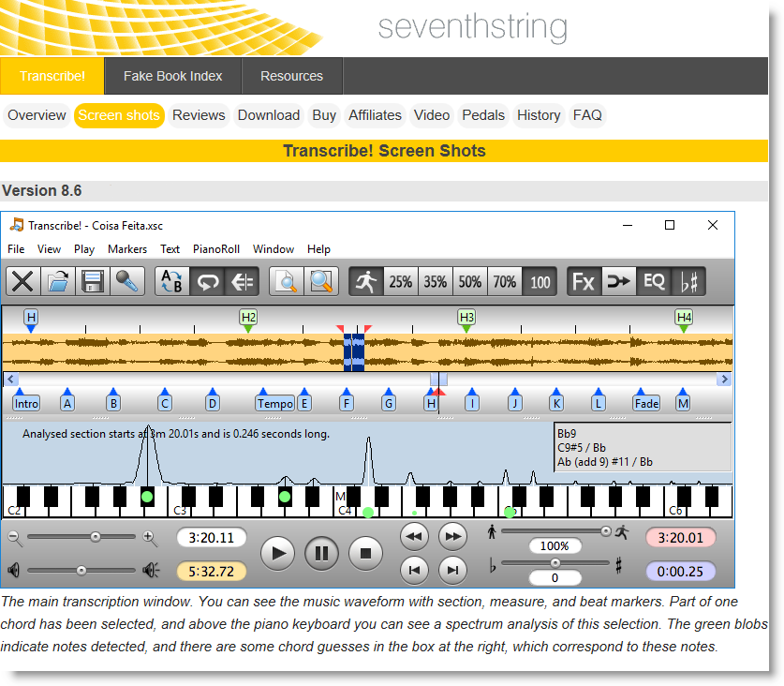Click the magnifier zoom-to-selection icon
This screenshot has width=784, height=686.
pos(322,281)
